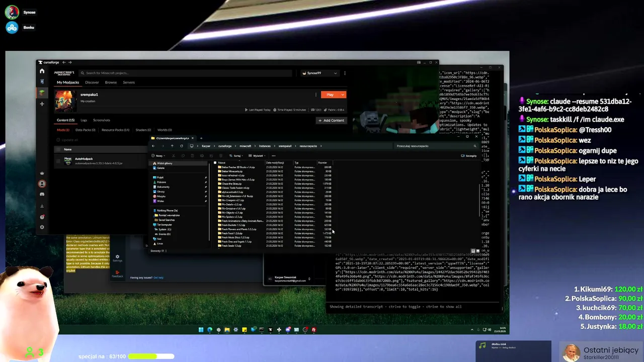This screenshot has height=362, width=644.
Task: Click the Przeszukaj resourcepacks search box
Action: click(x=436, y=146)
